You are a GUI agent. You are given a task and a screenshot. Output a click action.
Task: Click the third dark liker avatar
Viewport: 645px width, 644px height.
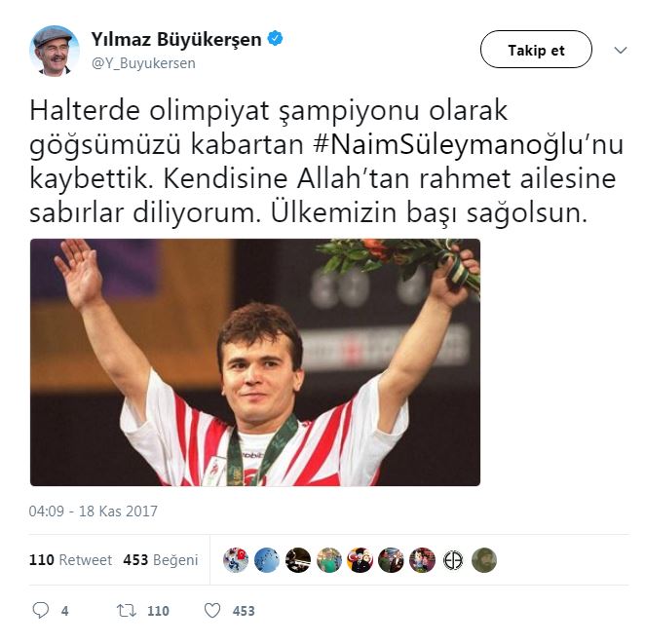pyautogui.click(x=298, y=560)
